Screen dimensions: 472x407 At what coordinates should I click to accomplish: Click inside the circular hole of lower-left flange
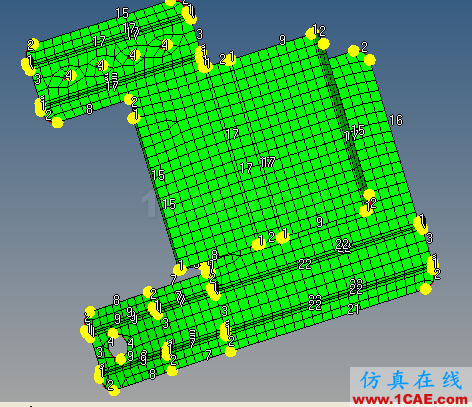point(117,347)
